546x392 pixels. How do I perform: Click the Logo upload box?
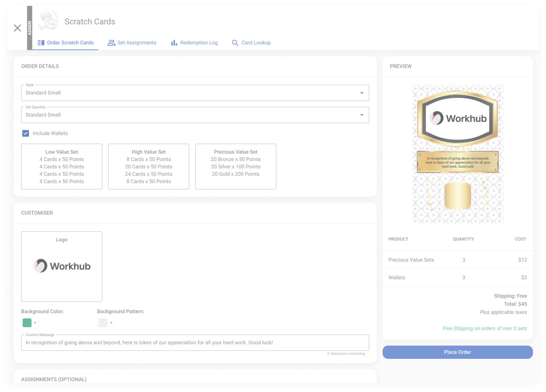(62, 266)
